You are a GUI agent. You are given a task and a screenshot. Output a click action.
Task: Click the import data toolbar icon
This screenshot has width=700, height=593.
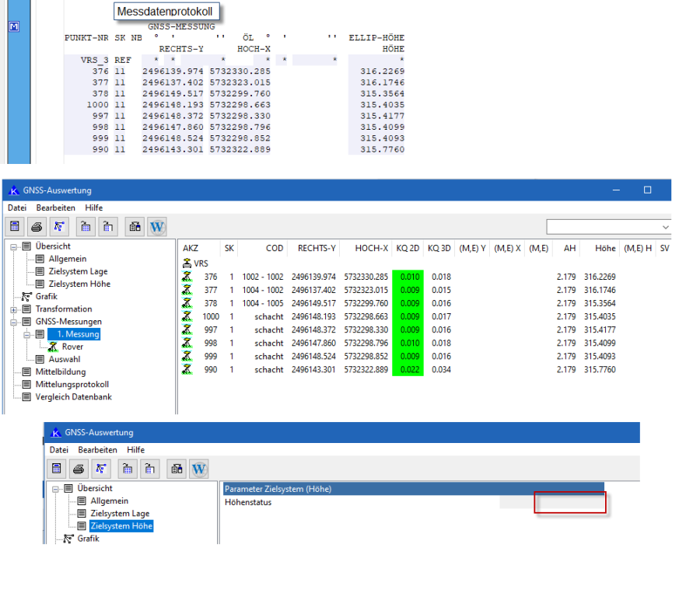(x=86, y=226)
